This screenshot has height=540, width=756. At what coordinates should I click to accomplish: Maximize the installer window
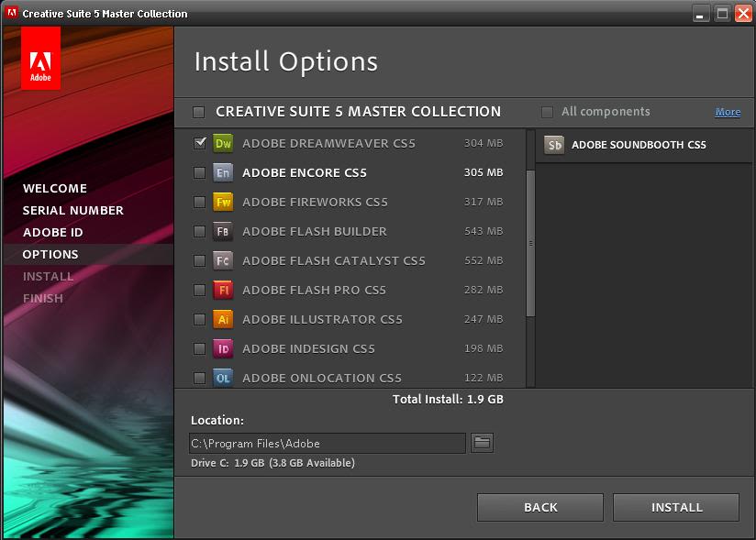pyautogui.click(x=722, y=13)
